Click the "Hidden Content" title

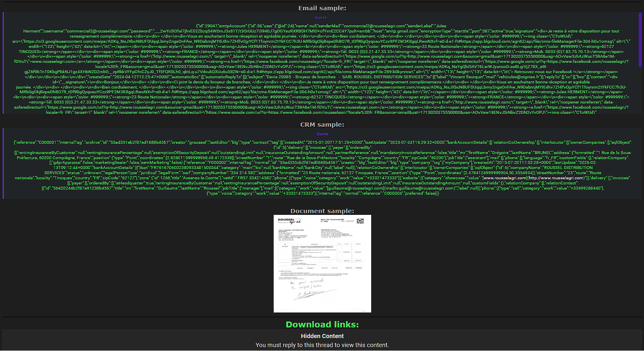click(322, 336)
